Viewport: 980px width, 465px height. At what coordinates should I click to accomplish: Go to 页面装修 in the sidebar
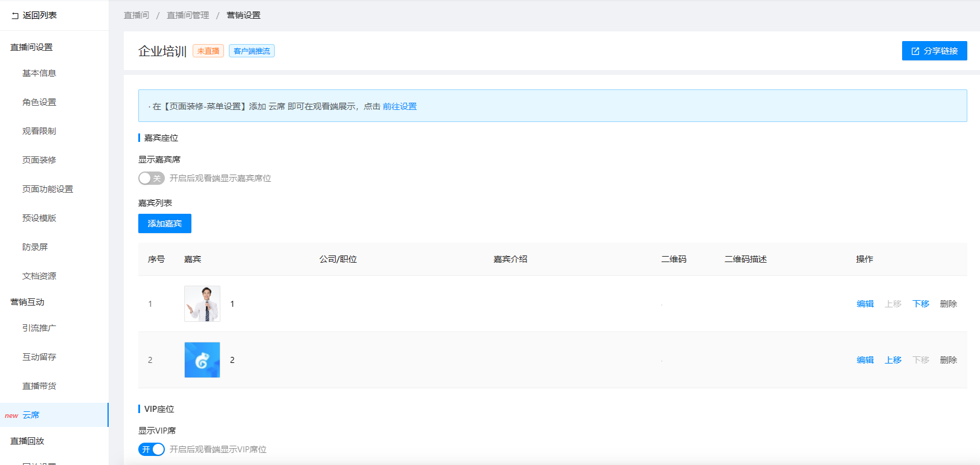[x=39, y=160]
